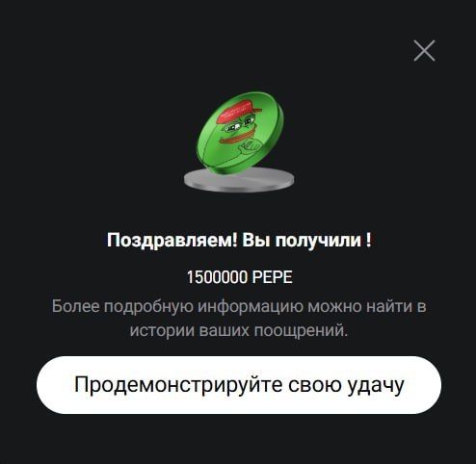Click the red cap on the Pepe frog
Viewport: 476px width, 464px height.
tap(238, 111)
